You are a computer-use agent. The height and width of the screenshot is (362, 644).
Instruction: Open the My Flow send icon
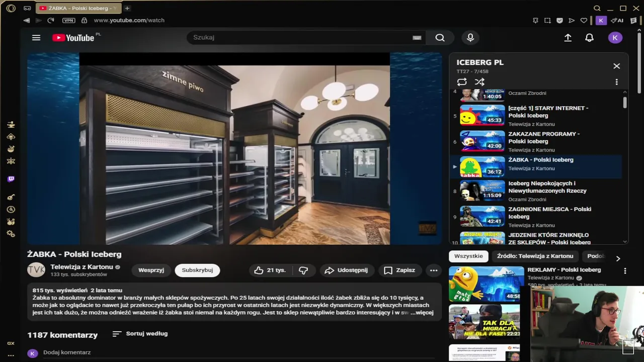click(x=572, y=21)
